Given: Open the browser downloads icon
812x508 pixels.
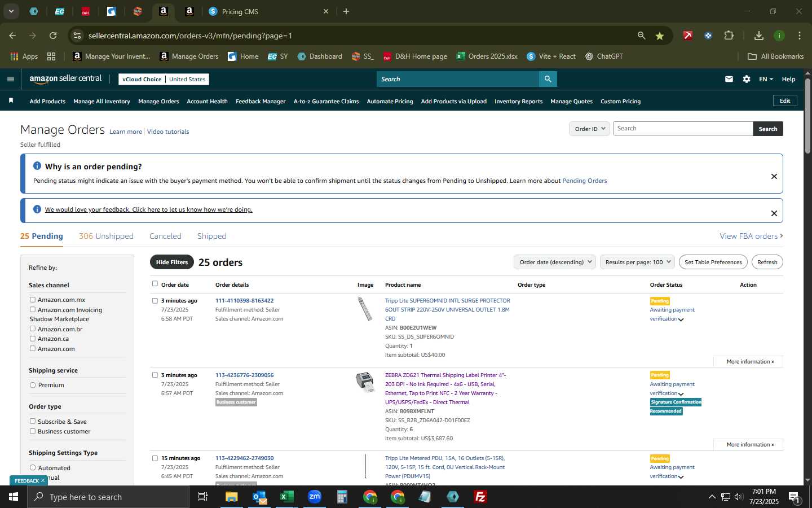Looking at the screenshot, I should pos(759,36).
